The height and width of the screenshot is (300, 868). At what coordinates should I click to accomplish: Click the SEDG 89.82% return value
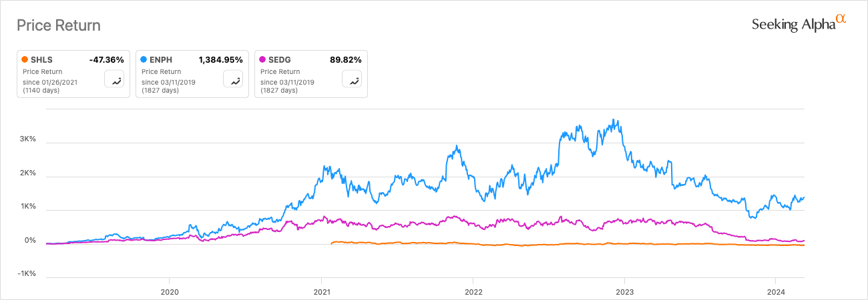(x=346, y=60)
